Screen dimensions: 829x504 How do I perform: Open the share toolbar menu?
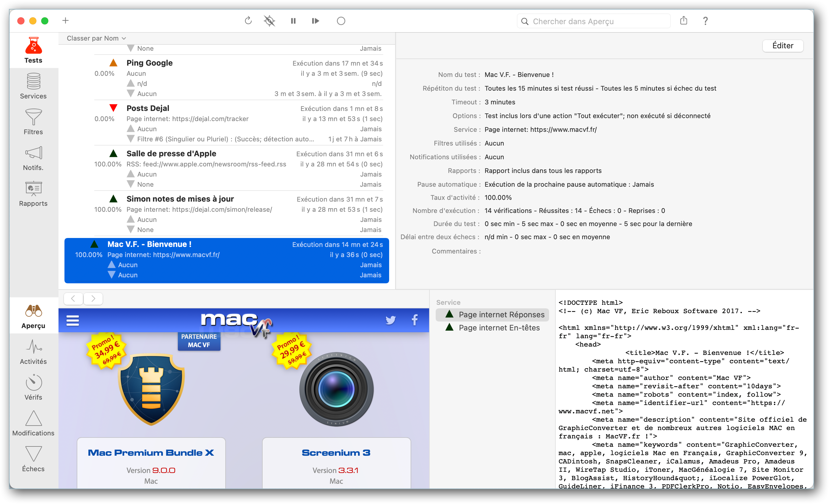683,21
